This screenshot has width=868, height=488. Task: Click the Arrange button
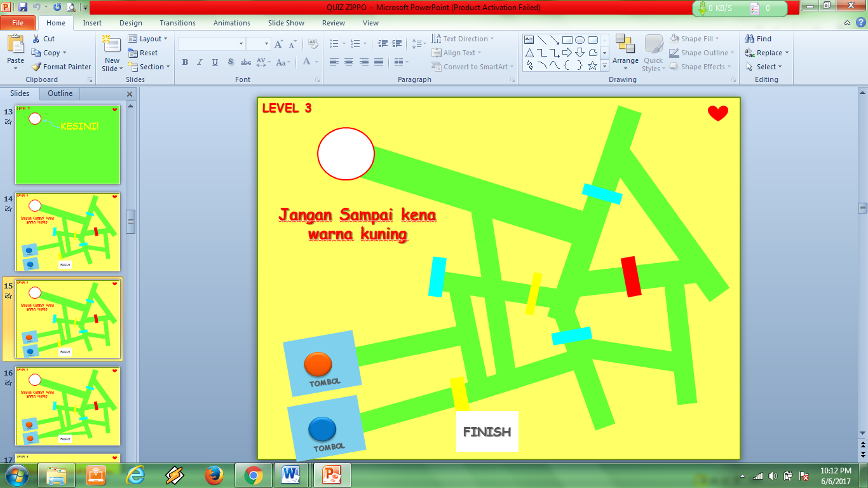625,53
